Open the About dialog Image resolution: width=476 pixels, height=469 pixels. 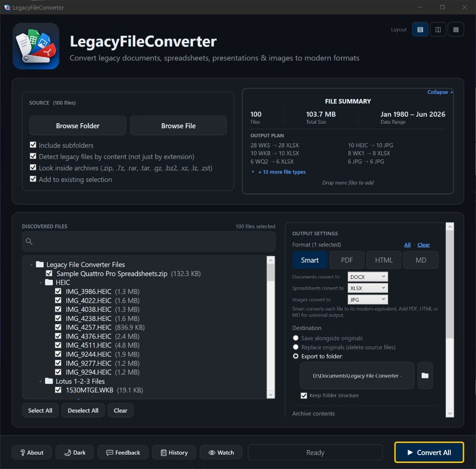pyautogui.click(x=32, y=452)
